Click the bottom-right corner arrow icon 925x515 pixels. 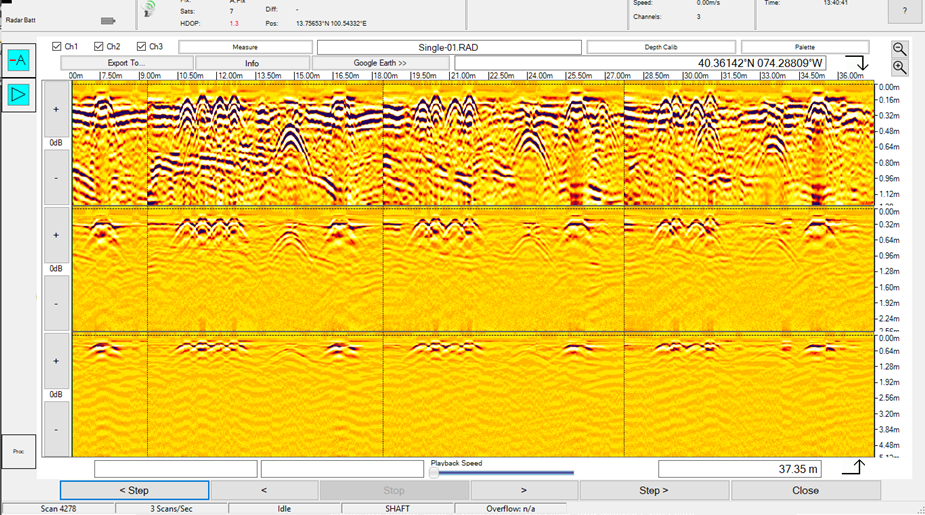point(852,468)
